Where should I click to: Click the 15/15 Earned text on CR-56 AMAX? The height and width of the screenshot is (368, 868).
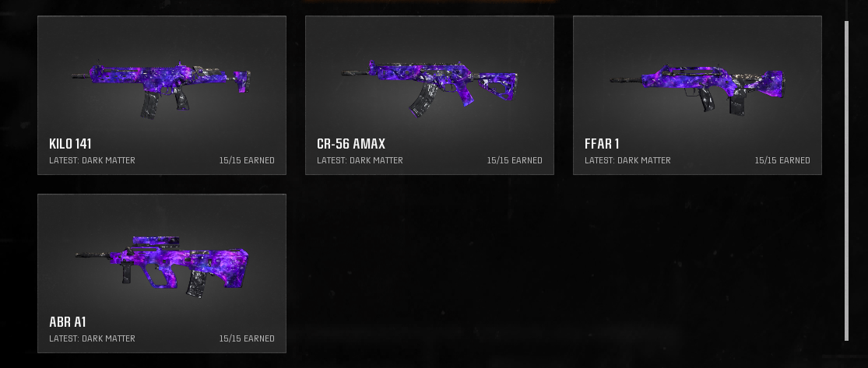515,160
